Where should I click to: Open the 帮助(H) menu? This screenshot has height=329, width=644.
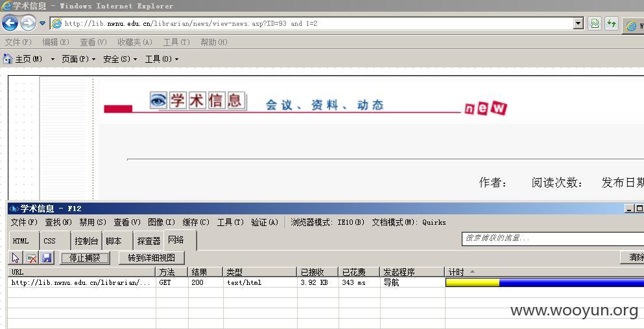pyautogui.click(x=214, y=42)
